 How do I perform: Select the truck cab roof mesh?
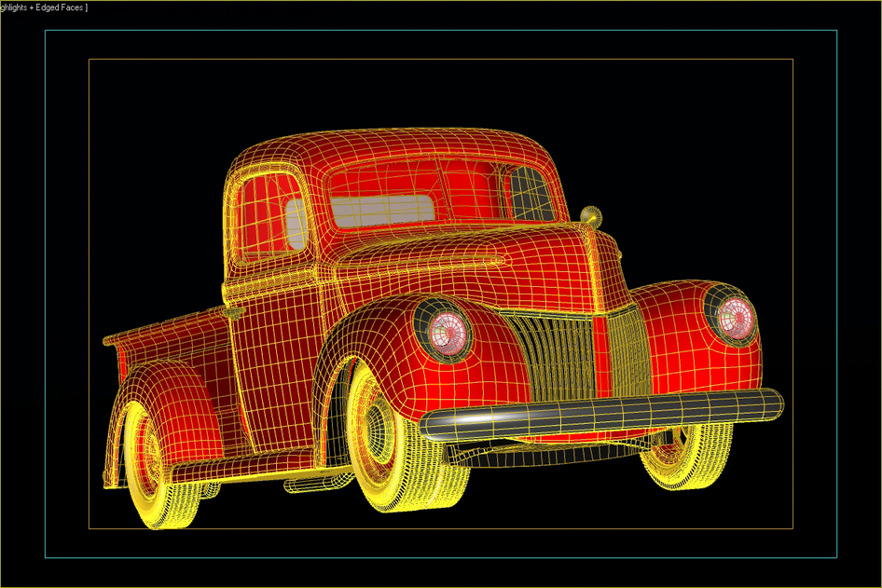[x=393, y=147]
